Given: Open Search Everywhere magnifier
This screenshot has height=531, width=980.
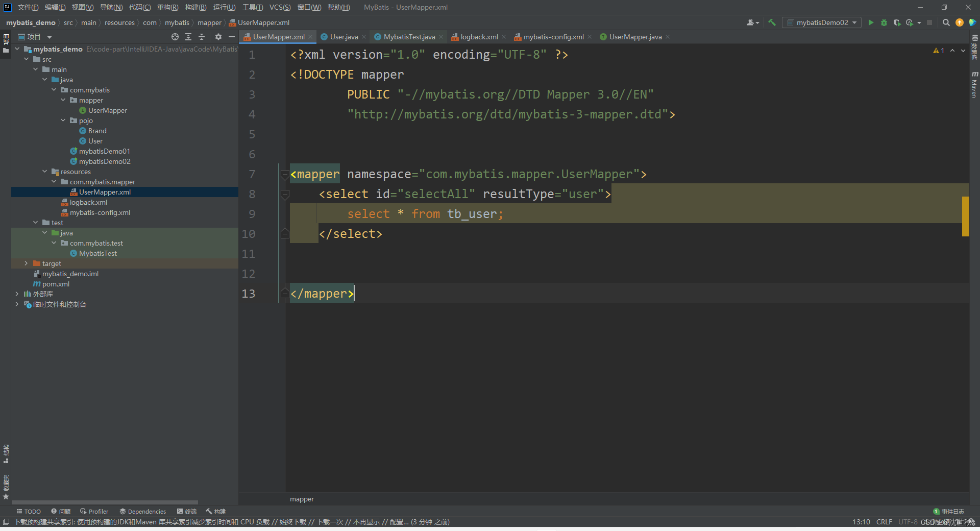Looking at the screenshot, I should coord(946,22).
